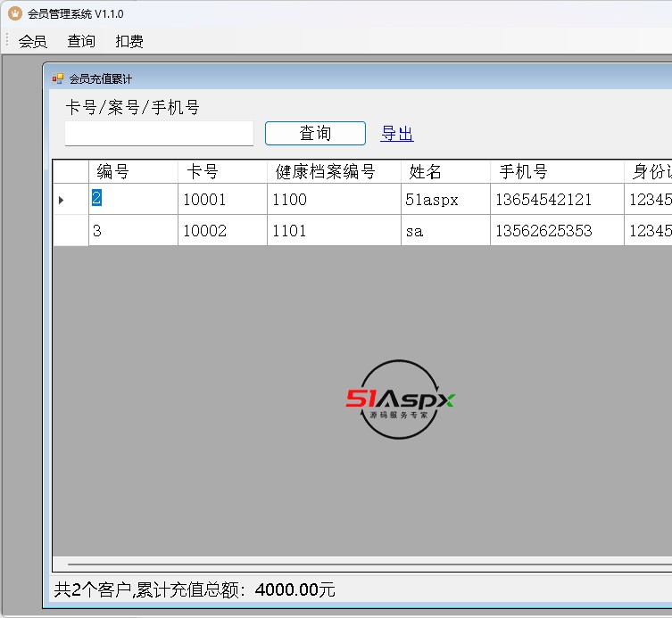The image size is (672, 618).
Task: Click the 会员充值累计 window title
Action: [x=100, y=78]
